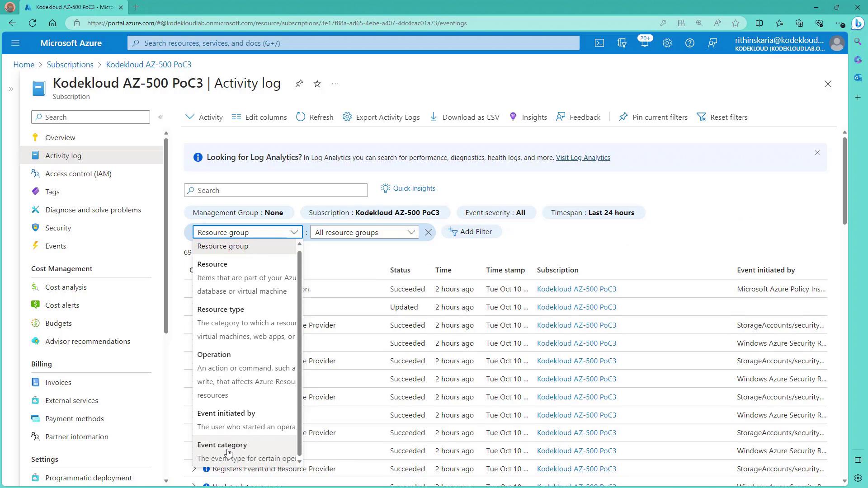Screen dimensions: 868x488
Task: Open the notifications bell
Action: pos(644,43)
